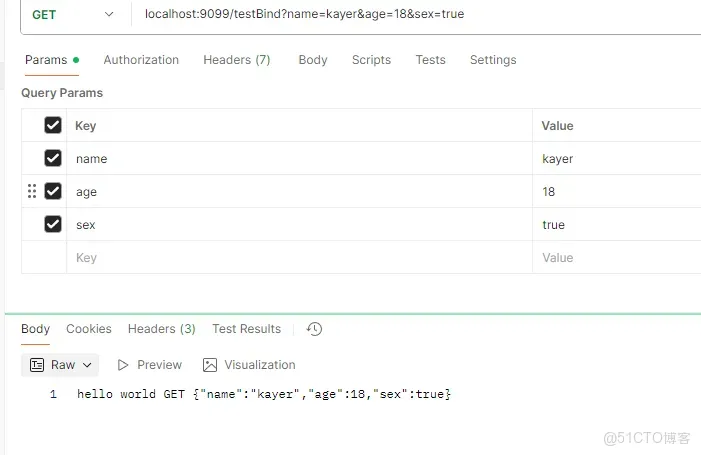This screenshot has width=701, height=455.
Task: Open the Headers (7) request tab
Action: [236, 60]
